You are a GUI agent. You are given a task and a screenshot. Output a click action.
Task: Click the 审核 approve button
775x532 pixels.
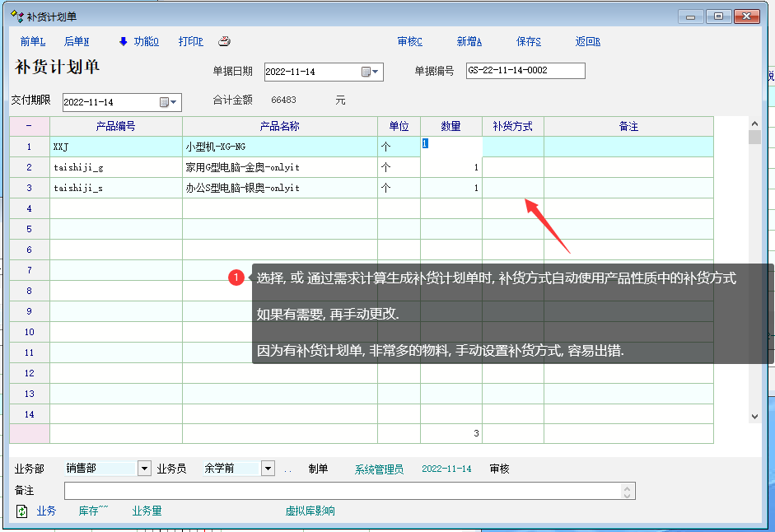click(409, 42)
